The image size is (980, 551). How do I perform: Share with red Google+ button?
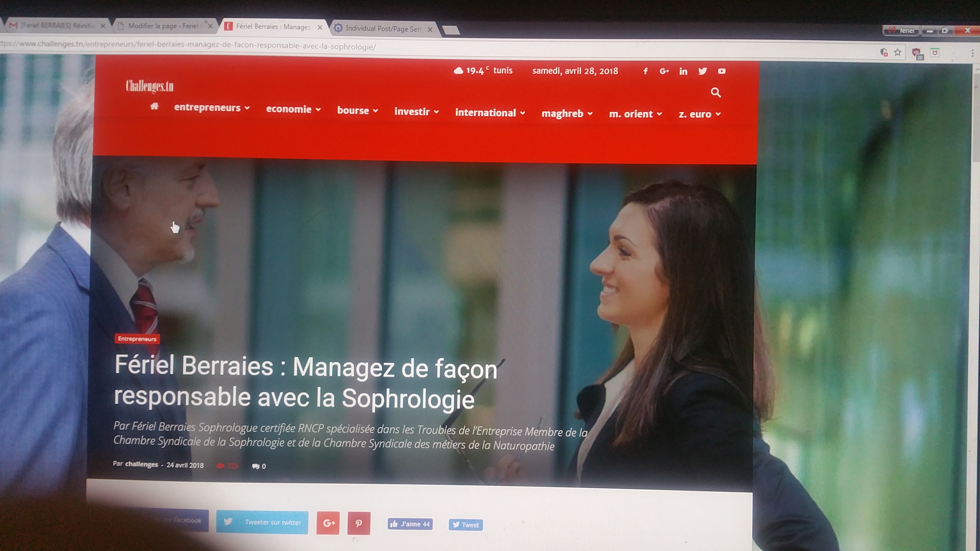(328, 523)
